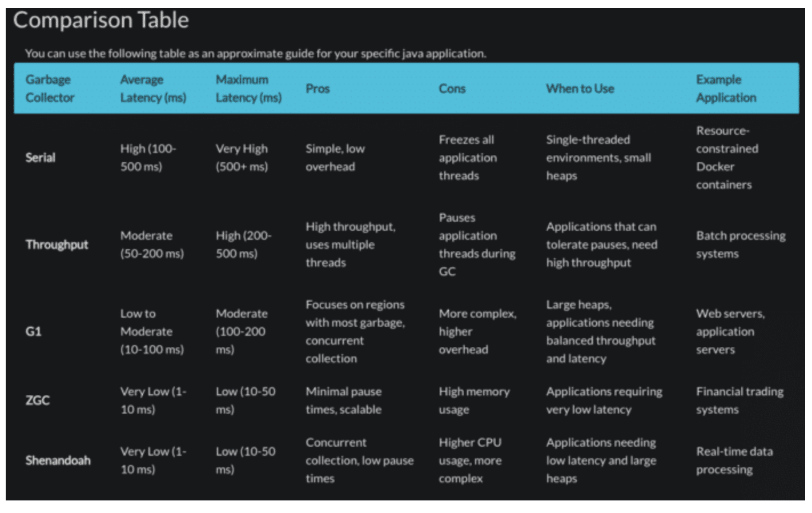Click the ZGC row label
Image resolution: width=812 pixels, height=513 pixels.
37,400
